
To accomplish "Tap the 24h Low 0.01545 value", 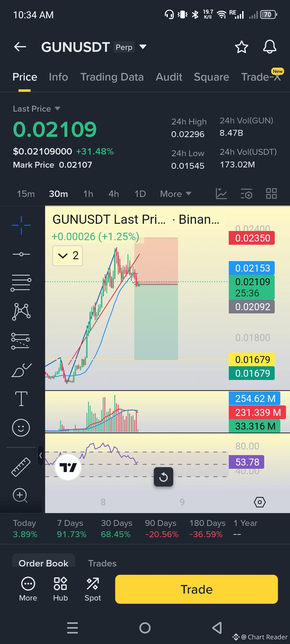I will click(x=188, y=166).
